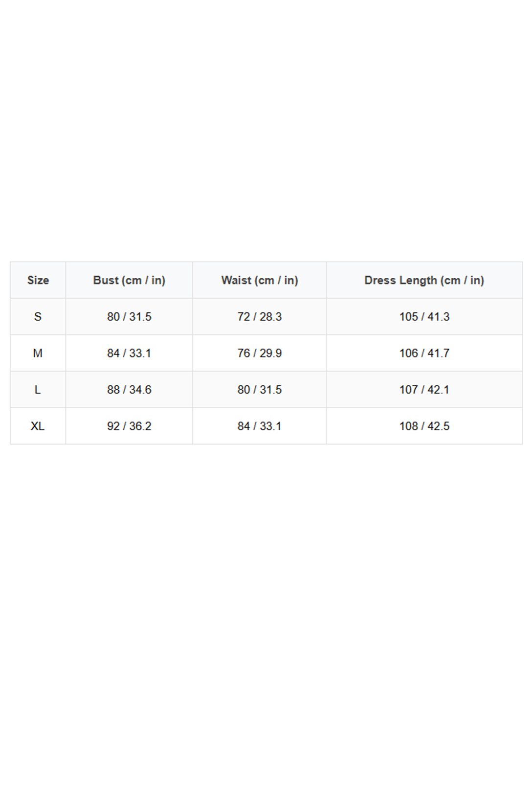This screenshot has width=532, height=798.
Task: Click dress length 107 / 42.1
Action: point(424,390)
